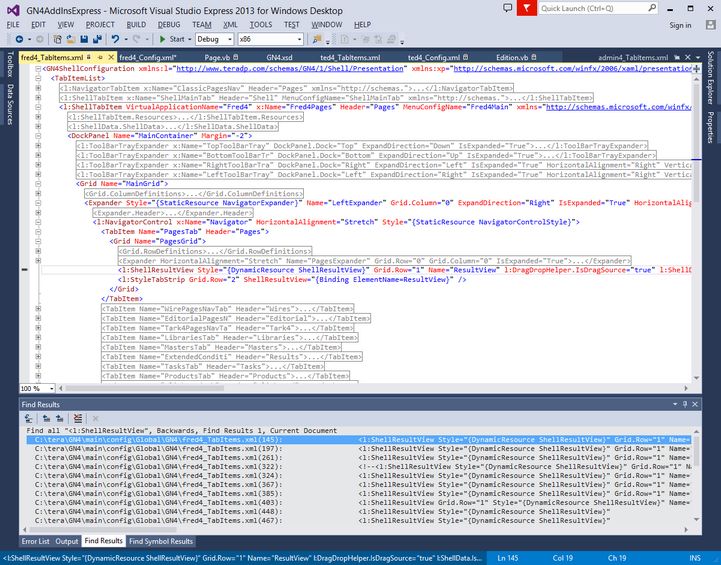Collapse the DockPanel MainContainer node

38,136
